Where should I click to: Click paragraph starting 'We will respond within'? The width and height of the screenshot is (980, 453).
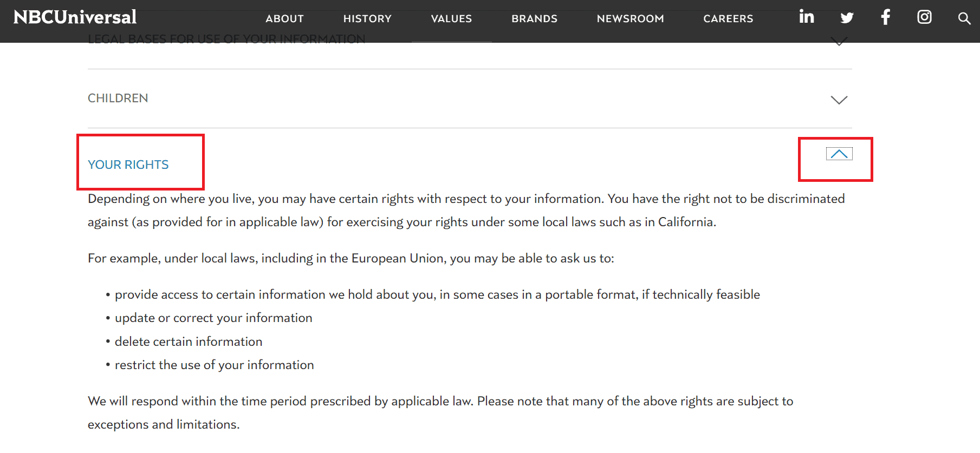[x=440, y=412]
